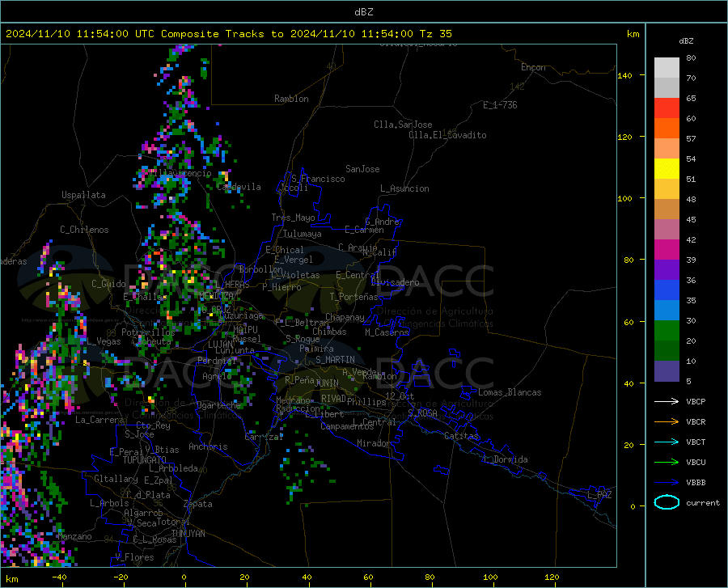Click the 'La_Carrera' map label
The image size is (728, 588).
(99, 420)
